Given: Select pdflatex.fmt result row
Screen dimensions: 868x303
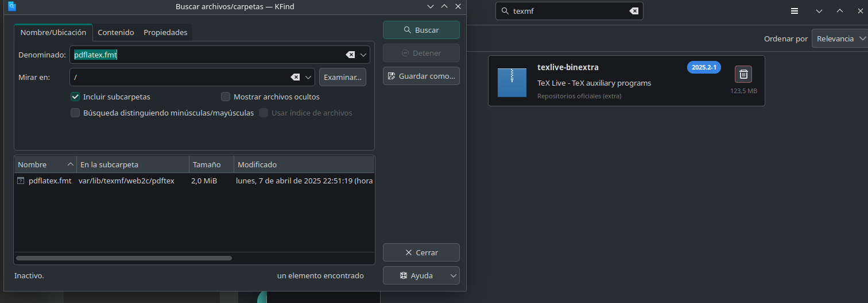Looking at the screenshot, I should (194, 181).
